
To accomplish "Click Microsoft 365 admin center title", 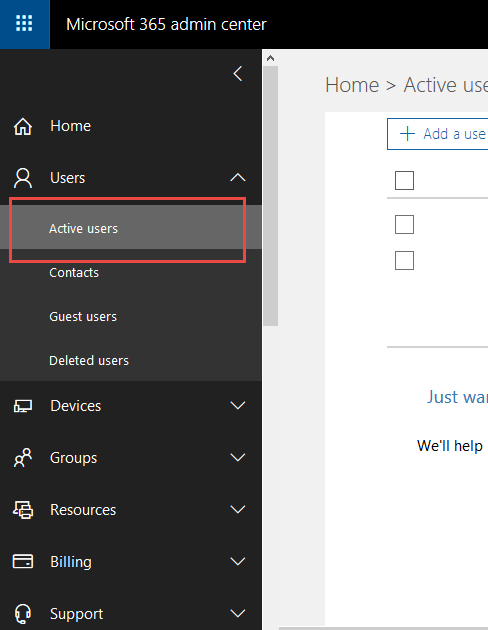I will [x=166, y=25].
